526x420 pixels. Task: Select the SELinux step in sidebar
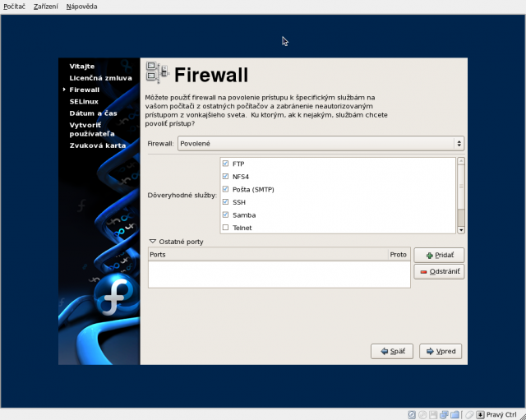pyautogui.click(x=84, y=101)
